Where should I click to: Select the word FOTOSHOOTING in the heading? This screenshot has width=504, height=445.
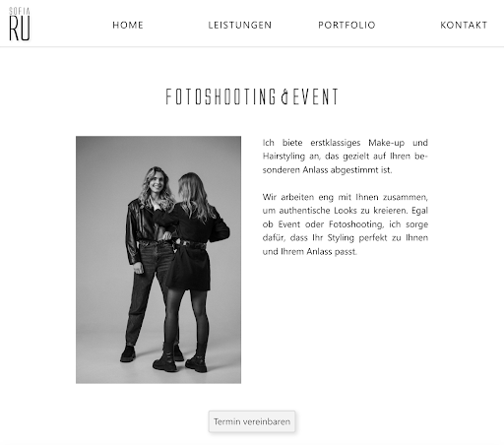(220, 96)
